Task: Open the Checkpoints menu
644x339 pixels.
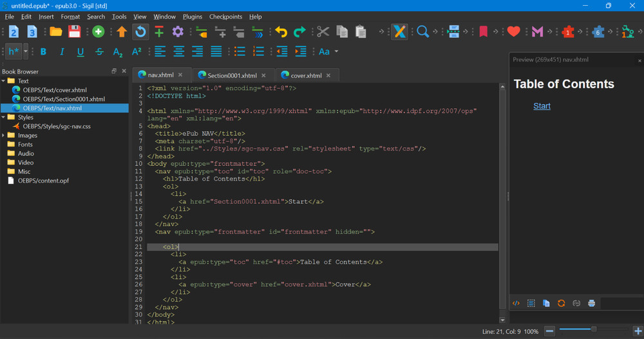Action: 225,17
